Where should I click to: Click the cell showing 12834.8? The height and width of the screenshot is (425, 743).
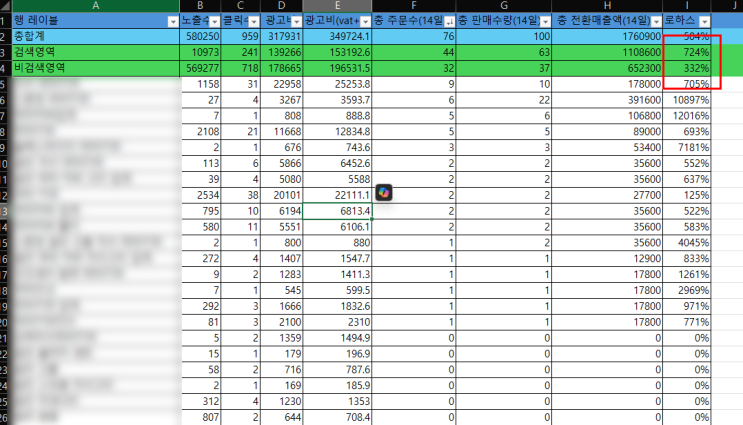[337, 132]
